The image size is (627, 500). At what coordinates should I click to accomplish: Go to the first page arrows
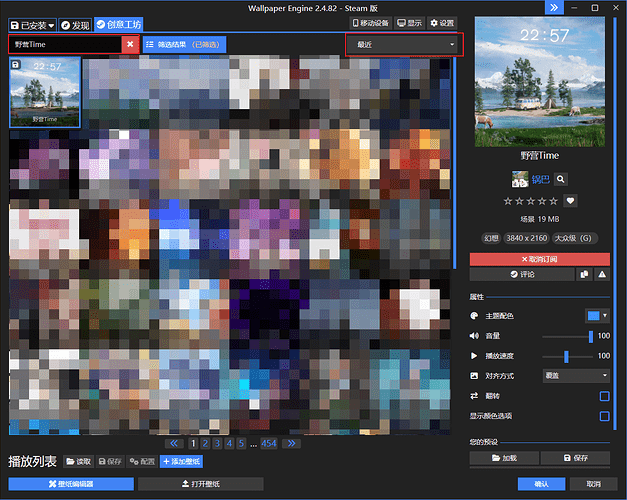tap(174, 443)
